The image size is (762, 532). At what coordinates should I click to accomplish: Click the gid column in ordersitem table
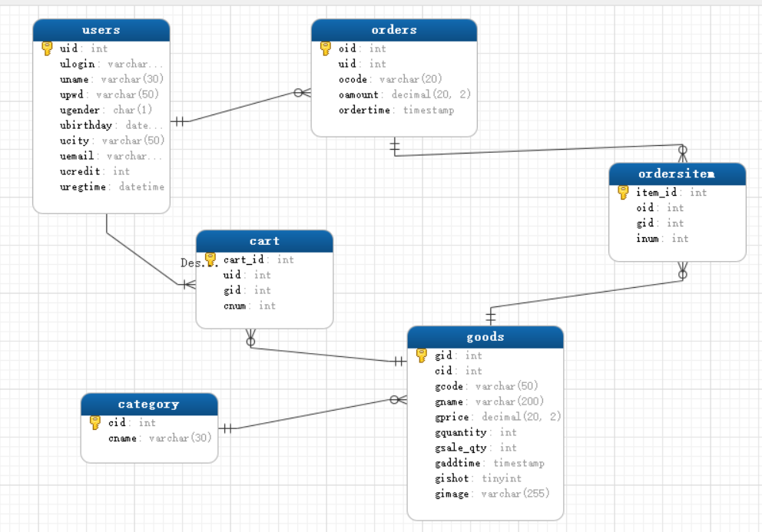(x=660, y=223)
